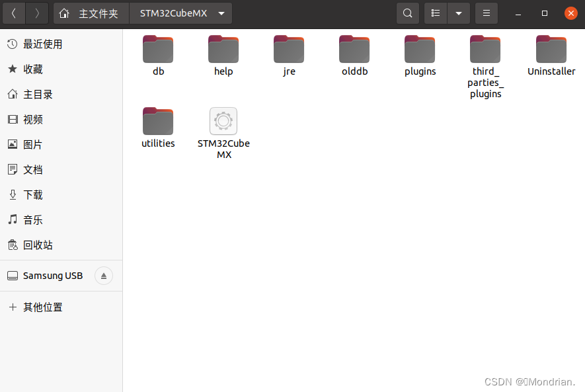This screenshot has width=585, height=392.
Task: Open the 主文件夹 home path button
Action: coord(91,13)
